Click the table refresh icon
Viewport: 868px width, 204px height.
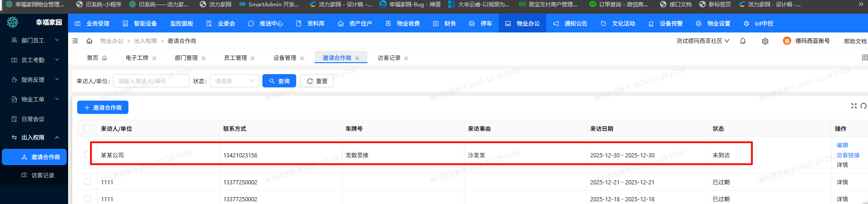(863, 106)
